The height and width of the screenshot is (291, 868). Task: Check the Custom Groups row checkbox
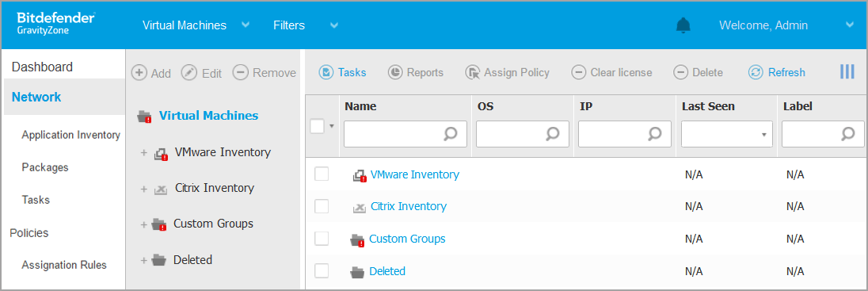point(322,239)
